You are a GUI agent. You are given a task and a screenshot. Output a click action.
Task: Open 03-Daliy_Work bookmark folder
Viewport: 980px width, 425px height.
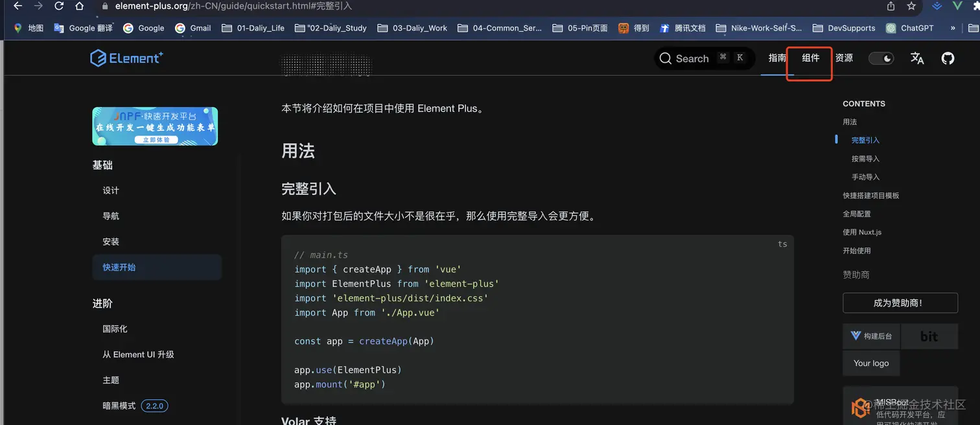tap(412, 28)
